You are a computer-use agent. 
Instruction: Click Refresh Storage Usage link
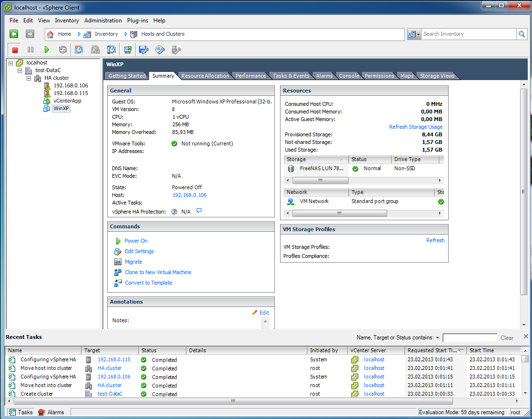pyautogui.click(x=416, y=127)
